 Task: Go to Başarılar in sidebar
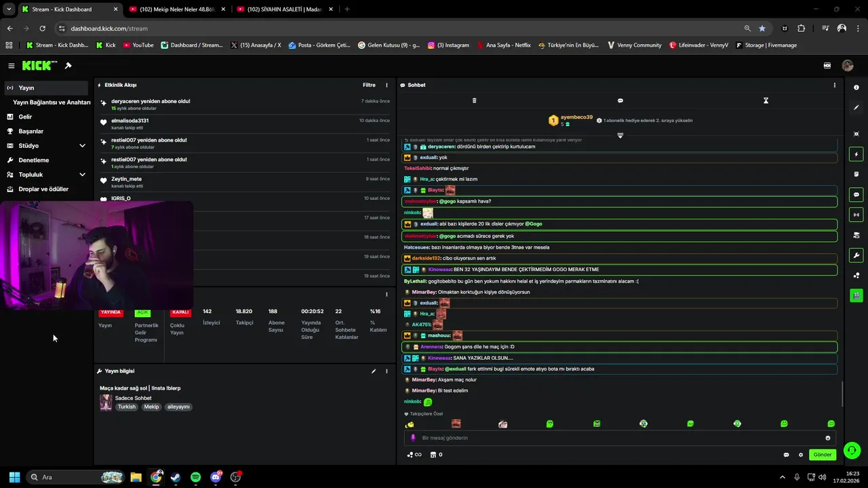pyautogui.click(x=46, y=131)
